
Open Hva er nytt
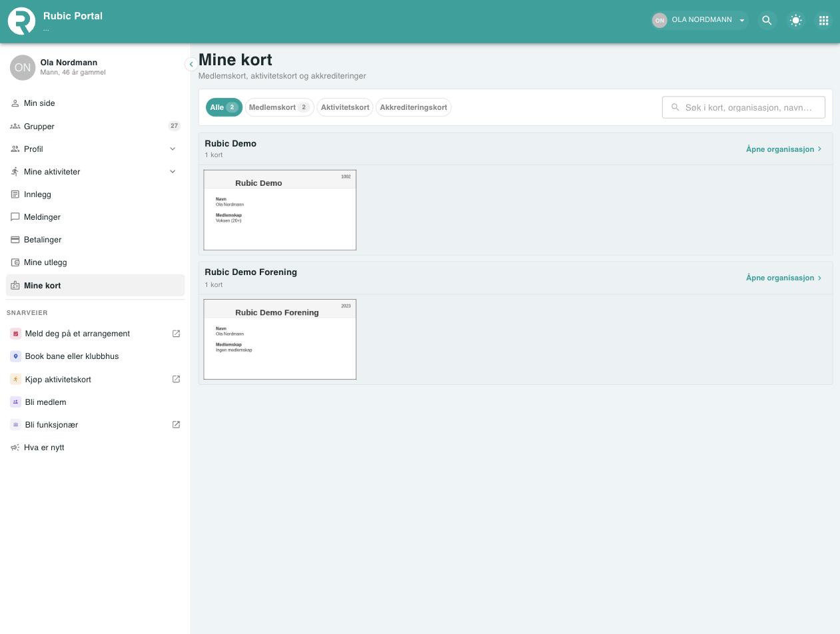[95, 448]
